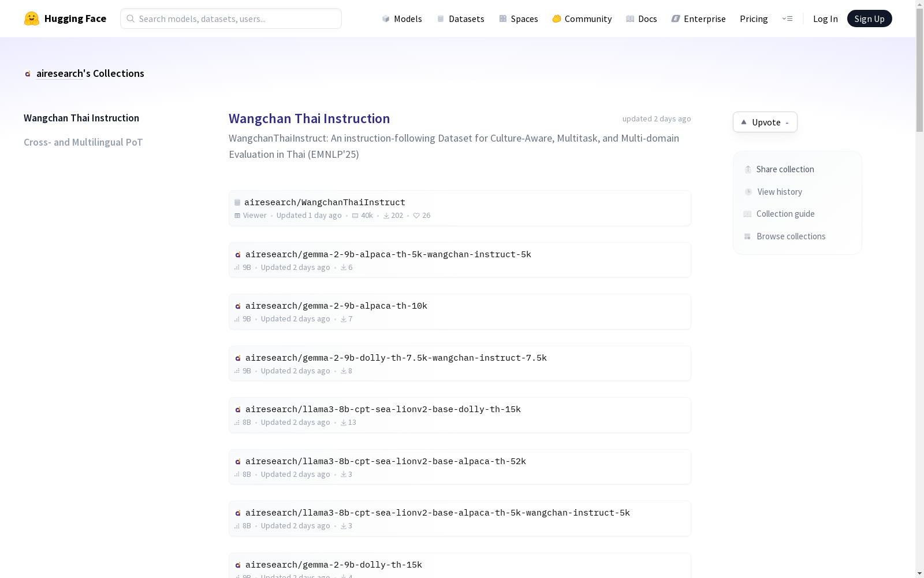
Task: Click the Collection guide book icon
Action: pos(747,214)
